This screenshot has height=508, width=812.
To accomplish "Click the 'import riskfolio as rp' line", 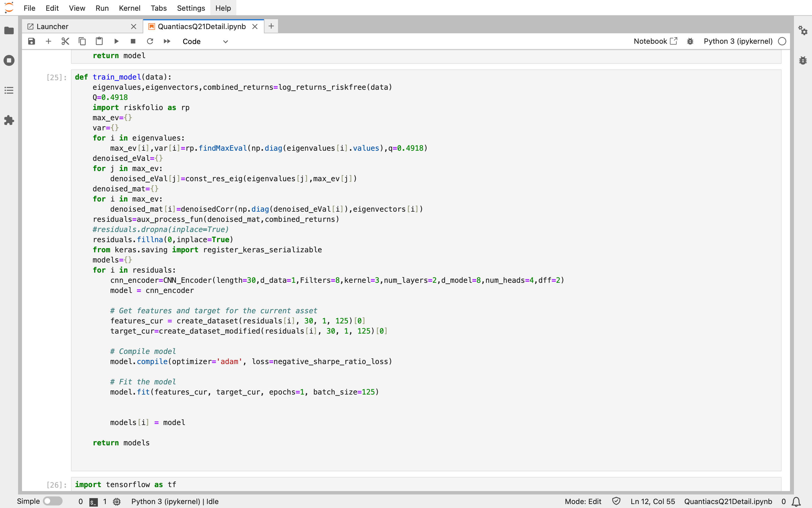I will 141,108.
